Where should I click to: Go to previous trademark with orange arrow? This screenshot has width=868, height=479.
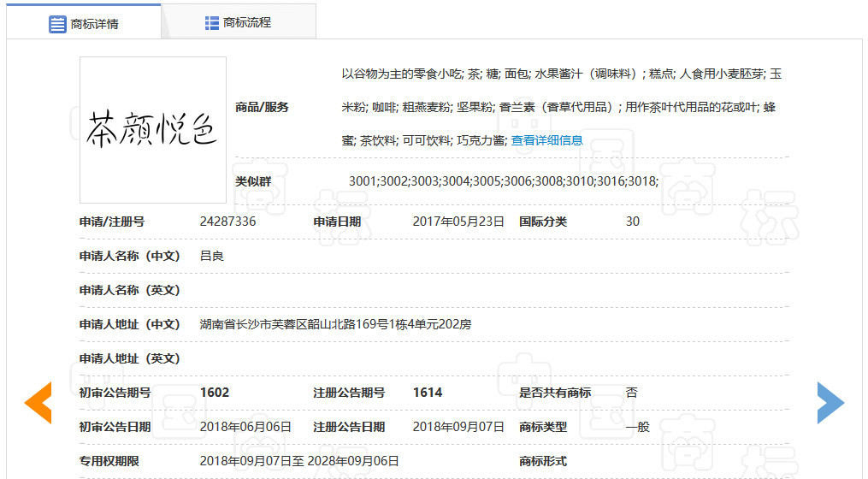pyautogui.click(x=38, y=403)
